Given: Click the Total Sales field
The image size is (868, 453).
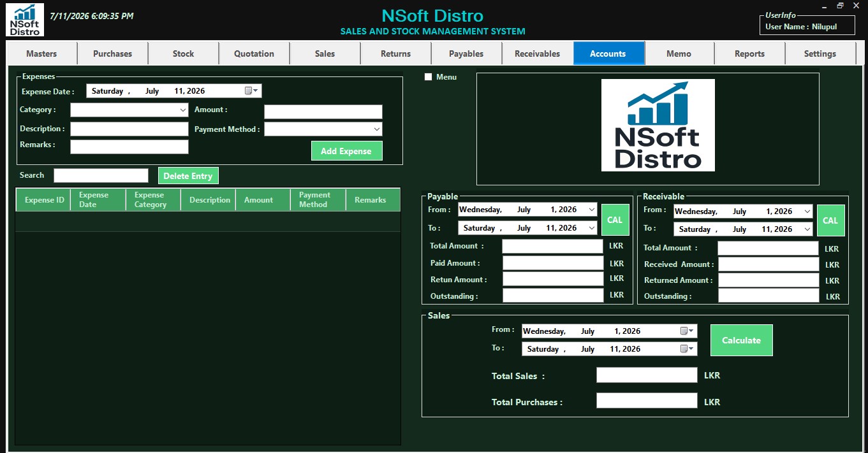Looking at the screenshot, I should click(647, 375).
